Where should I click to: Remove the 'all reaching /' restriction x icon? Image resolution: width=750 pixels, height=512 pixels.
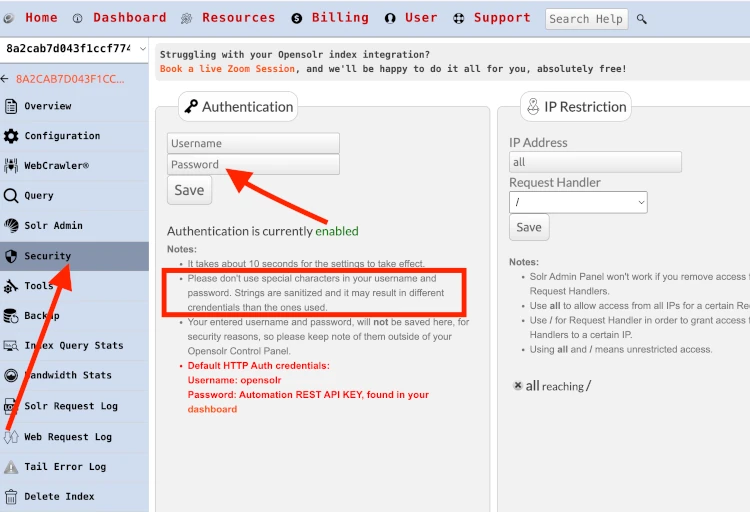pos(517,386)
